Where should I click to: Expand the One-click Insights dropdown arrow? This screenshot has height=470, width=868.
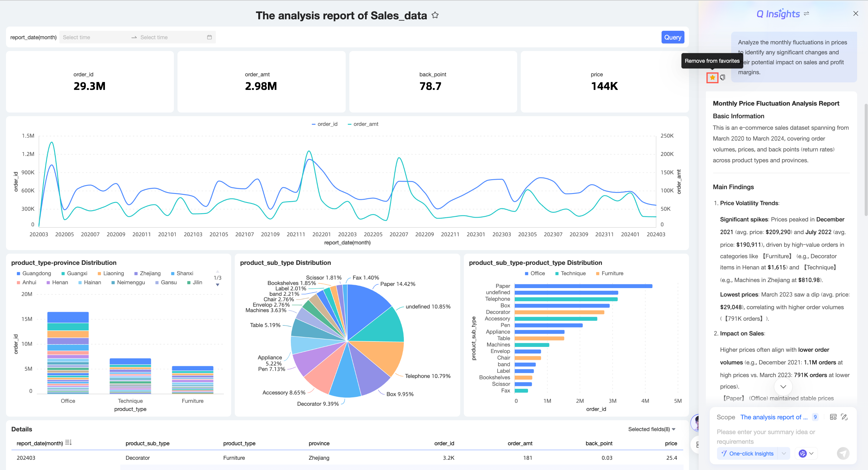pyautogui.click(x=784, y=453)
